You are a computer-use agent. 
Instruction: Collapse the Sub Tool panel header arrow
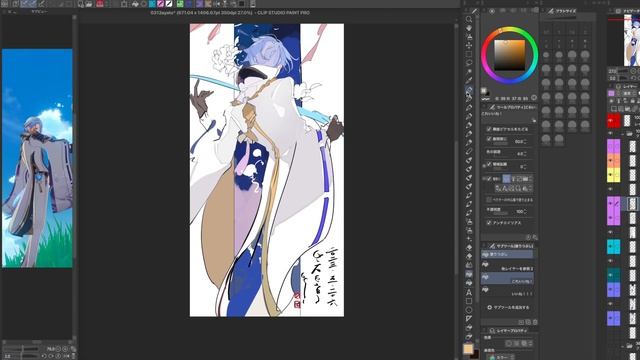[484, 246]
